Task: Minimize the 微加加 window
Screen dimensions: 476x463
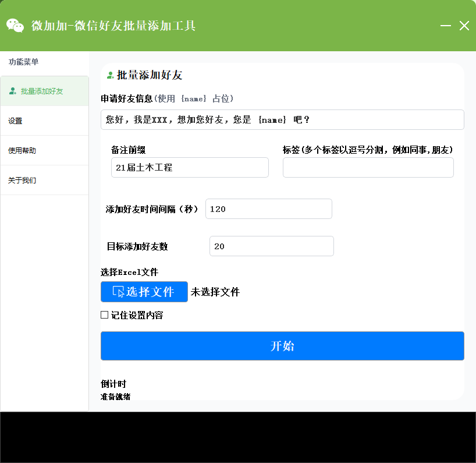Action: 446,26
